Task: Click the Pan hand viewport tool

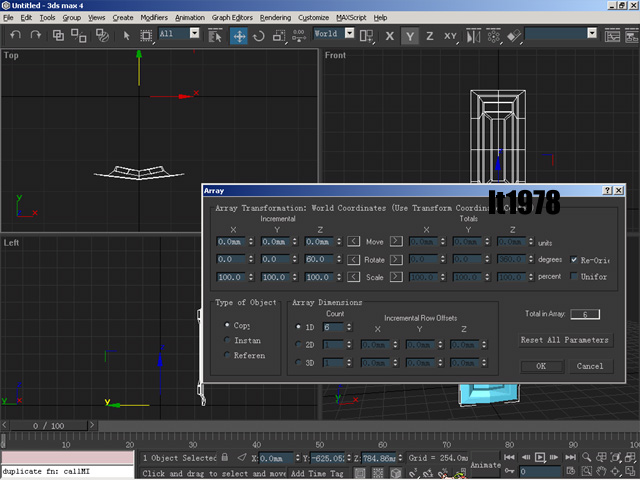Action: (x=600, y=471)
